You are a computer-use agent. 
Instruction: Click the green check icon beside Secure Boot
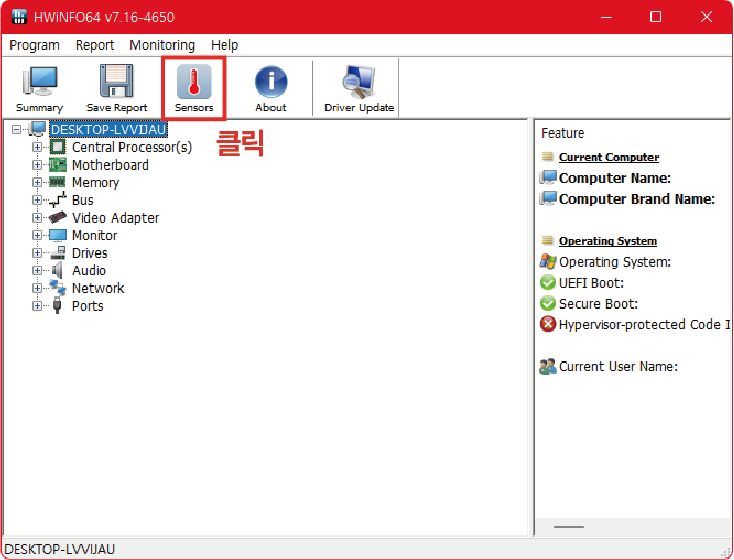click(548, 303)
